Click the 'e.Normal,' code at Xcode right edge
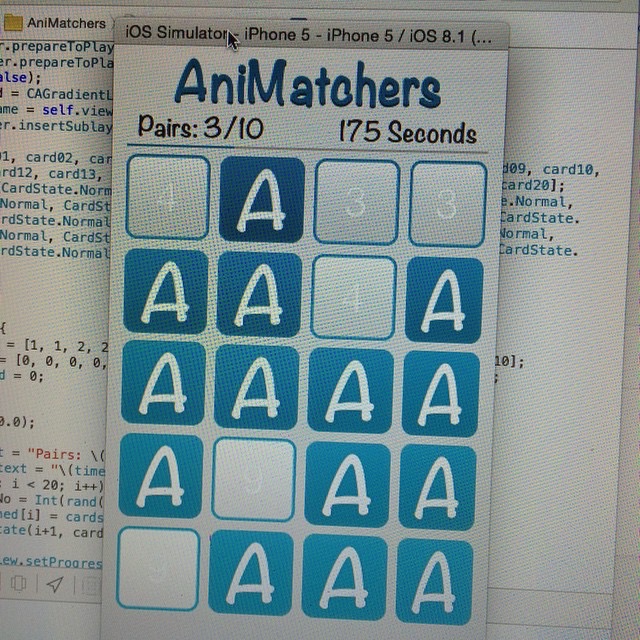640x640 pixels. [x=537, y=201]
